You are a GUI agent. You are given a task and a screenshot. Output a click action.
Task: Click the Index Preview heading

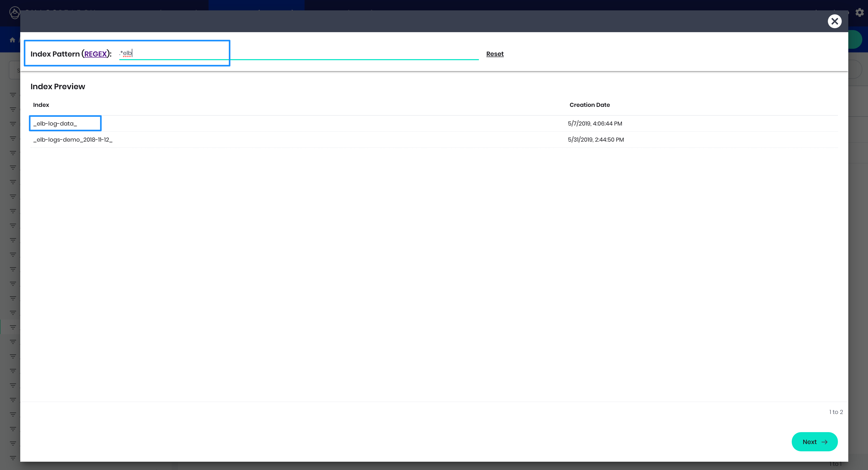(58, 87)
